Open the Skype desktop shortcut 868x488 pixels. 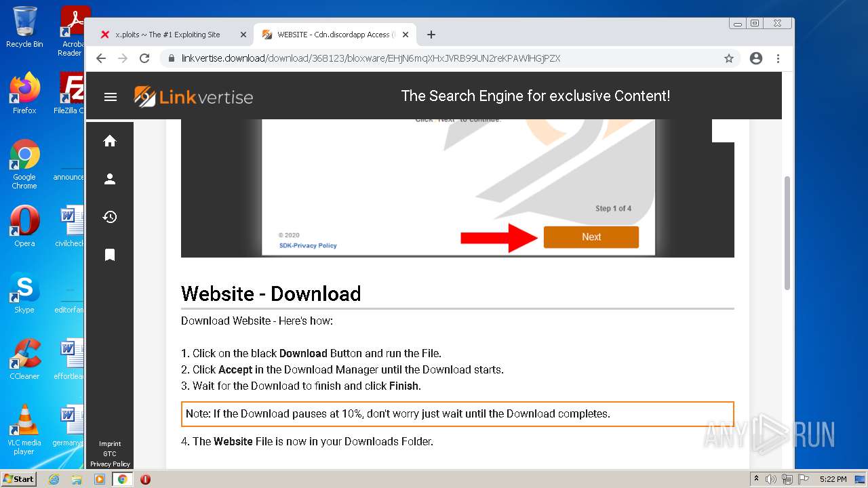click(x=24, y=292)
